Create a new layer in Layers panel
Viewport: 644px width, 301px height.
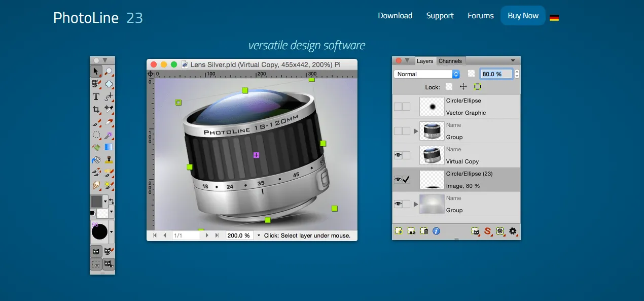point(399,231)
